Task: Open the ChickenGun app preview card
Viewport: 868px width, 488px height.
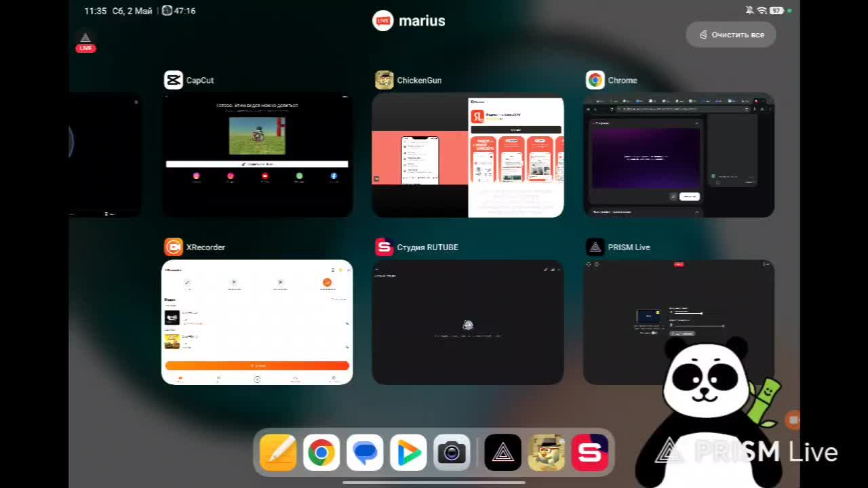Action: pyautogui.click(x=468, y=155)
